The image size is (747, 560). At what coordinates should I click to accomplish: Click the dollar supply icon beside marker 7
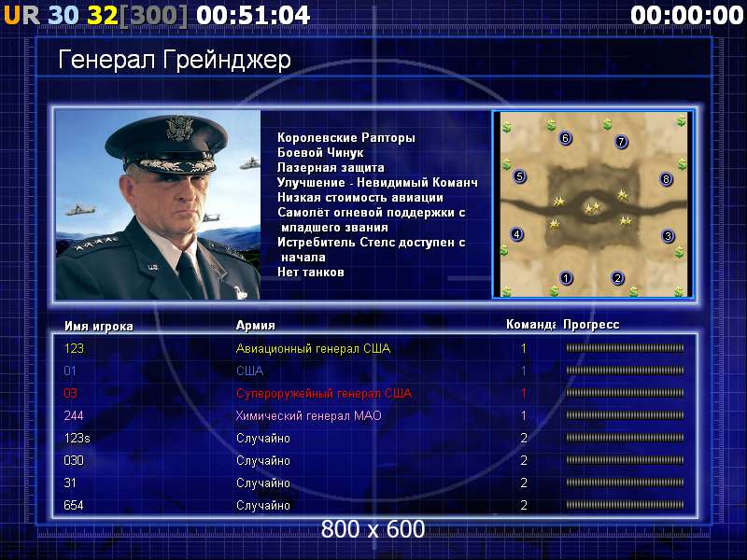click(x=607, y=125)
